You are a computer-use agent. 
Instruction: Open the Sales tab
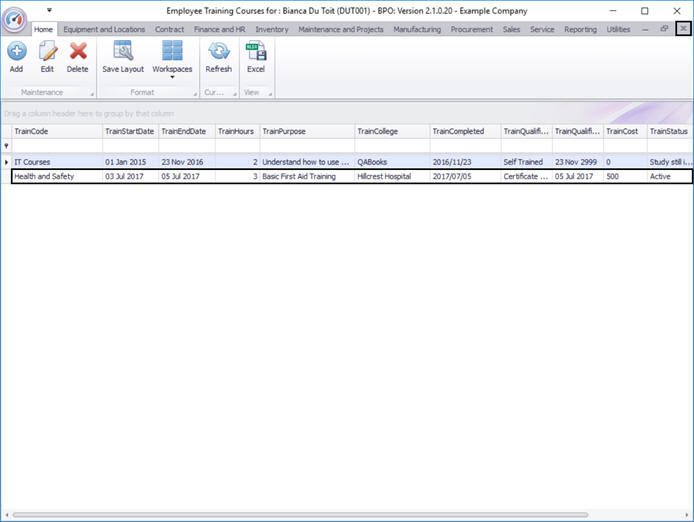click(511, 29)
